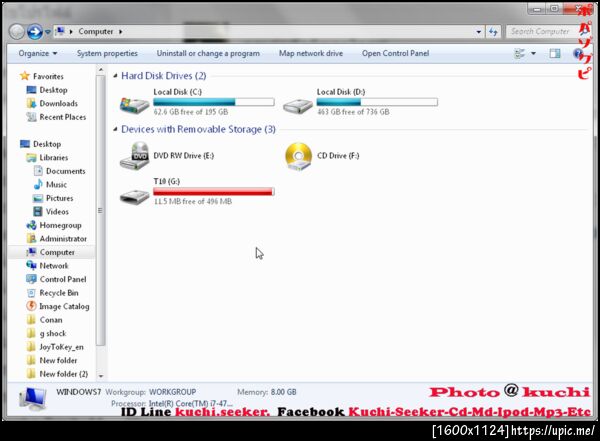Select Computer in navigation pane
Screen dimensions: 600x441
57,252
